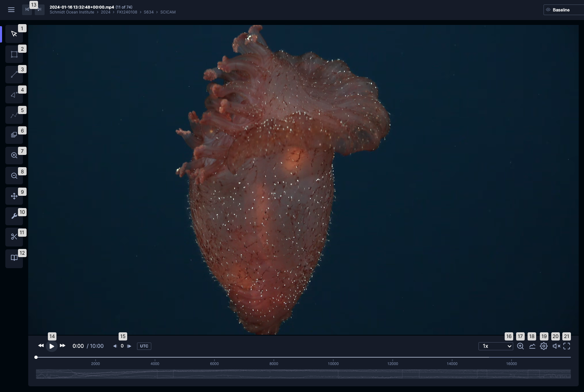The image size is (584, 392).
Task: Go to FKt240108 in breadcrumb
Action: pyautogui.click(x=127, y=12)
